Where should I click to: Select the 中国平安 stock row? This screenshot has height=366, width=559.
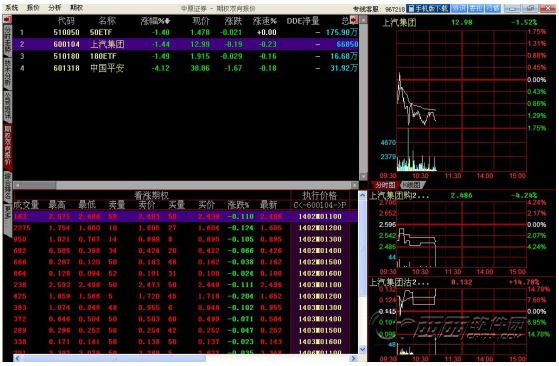pyautogui.click(x=185, y=68)
